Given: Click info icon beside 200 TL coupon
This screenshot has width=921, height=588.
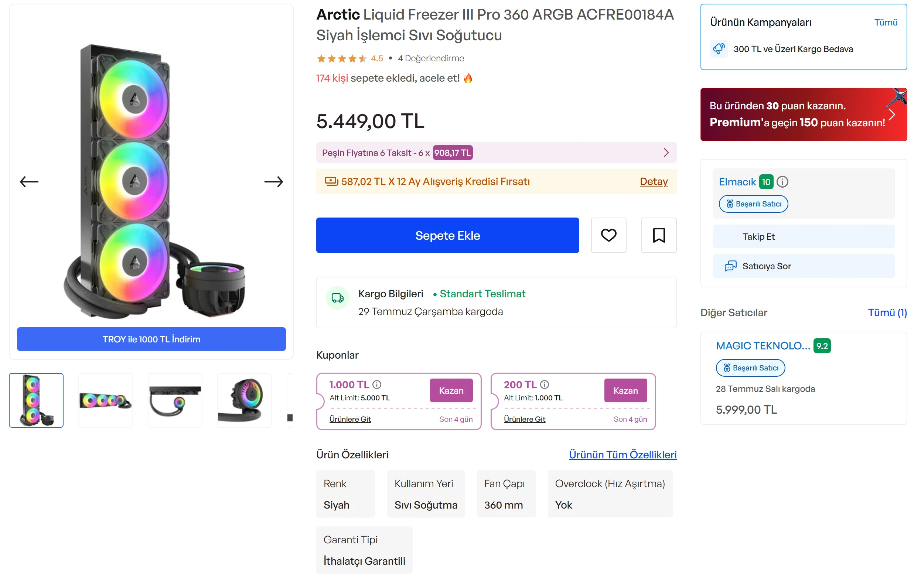Looking at the screenshot, I should tap(544, 384).
